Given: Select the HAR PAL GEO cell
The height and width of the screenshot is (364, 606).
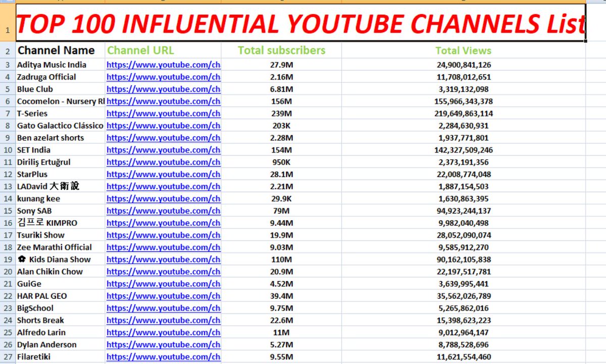Looking at the screenshot, I should (x=60, y=296).
